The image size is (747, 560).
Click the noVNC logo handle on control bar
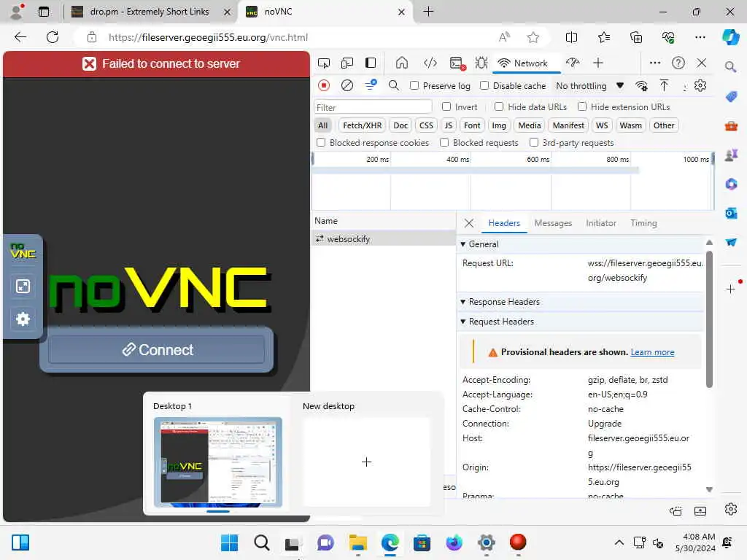coord(23,251)
